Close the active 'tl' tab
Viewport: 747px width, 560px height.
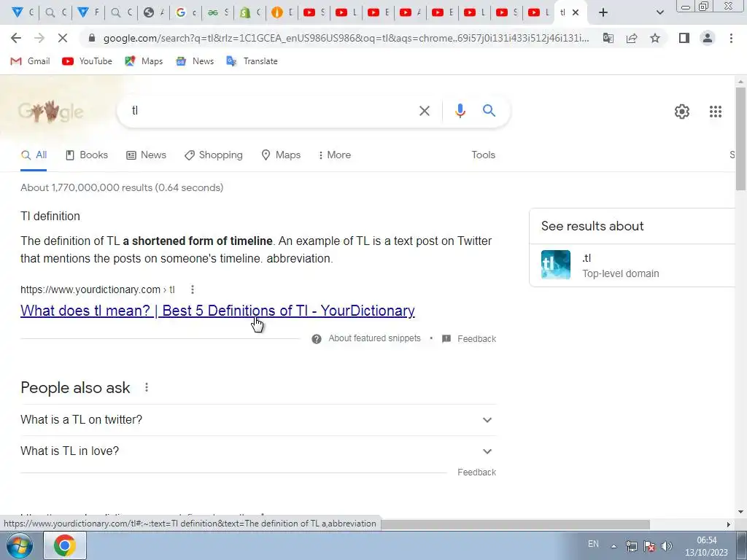[576, 12]
